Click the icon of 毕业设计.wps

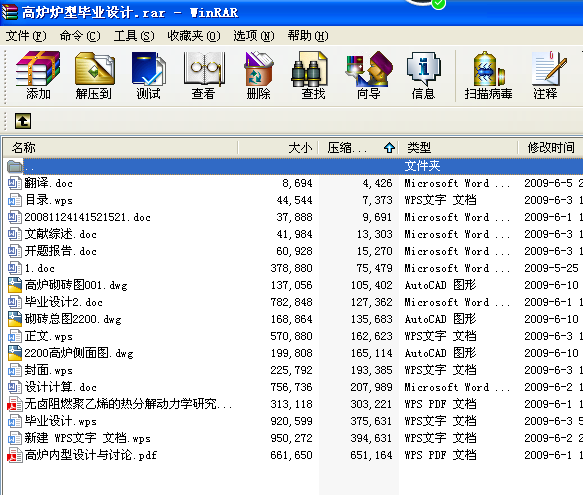pyautogui.click(x=15, y=421)
